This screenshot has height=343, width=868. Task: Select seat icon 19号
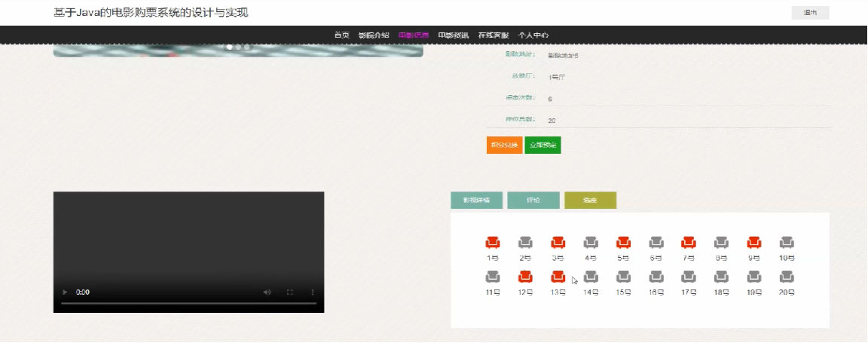coord(754,276)
